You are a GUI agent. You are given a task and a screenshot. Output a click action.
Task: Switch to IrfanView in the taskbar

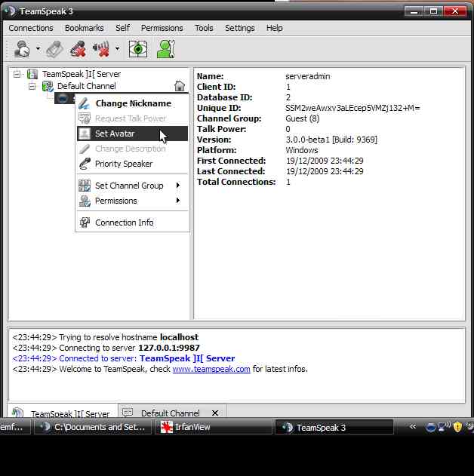coord(214,427)
